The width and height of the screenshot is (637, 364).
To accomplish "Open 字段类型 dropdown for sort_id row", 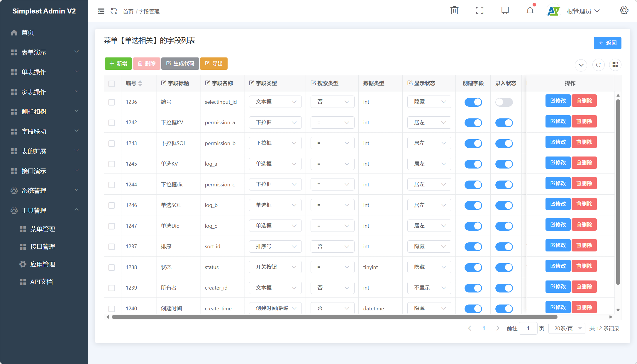I will tap(275, 246).
